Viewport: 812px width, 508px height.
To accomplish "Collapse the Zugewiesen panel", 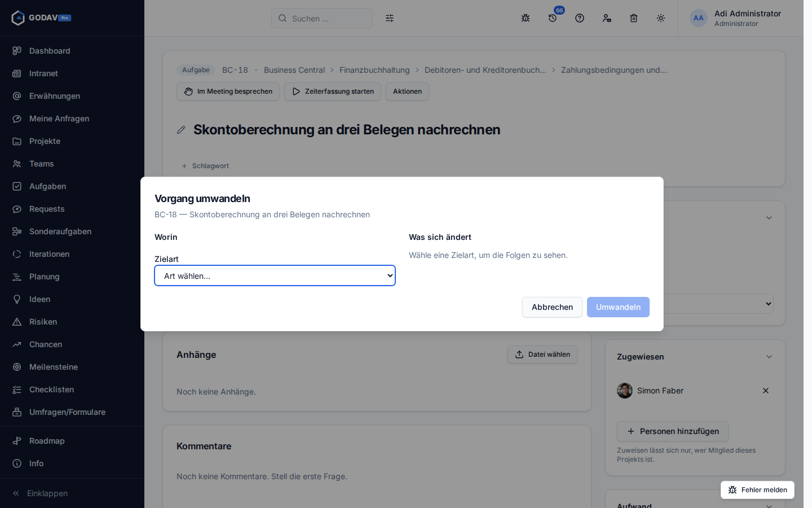I will pos(769,357).
